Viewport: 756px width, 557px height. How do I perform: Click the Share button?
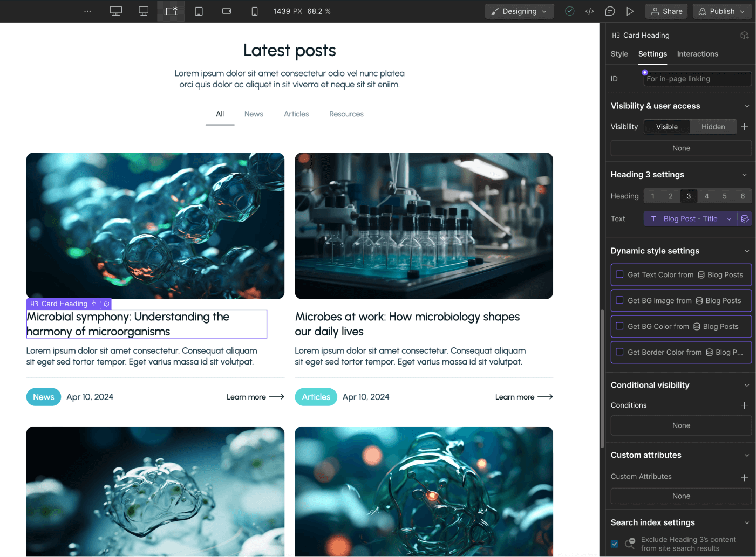666,11
